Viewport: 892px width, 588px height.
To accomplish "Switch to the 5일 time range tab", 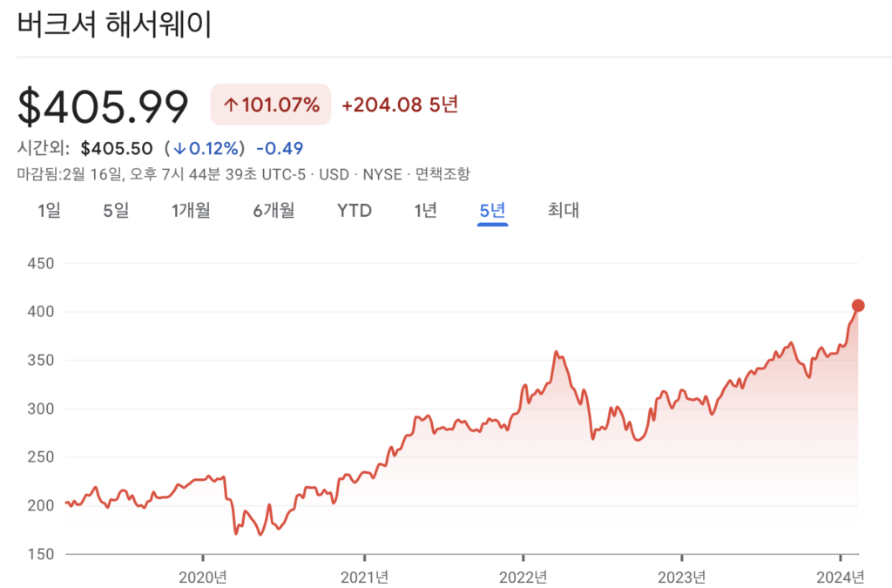I will (x=116, y=210).
